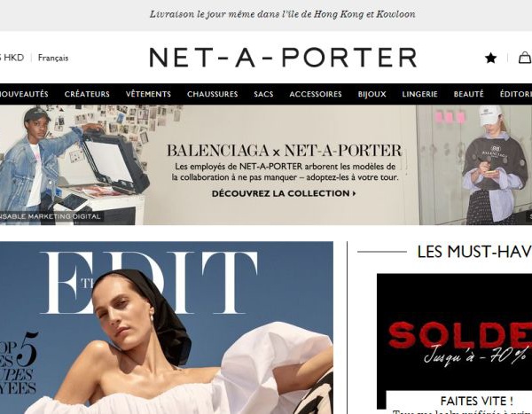
Task: Open The Edit magazine cover image
Action: (x=167, y=327)
